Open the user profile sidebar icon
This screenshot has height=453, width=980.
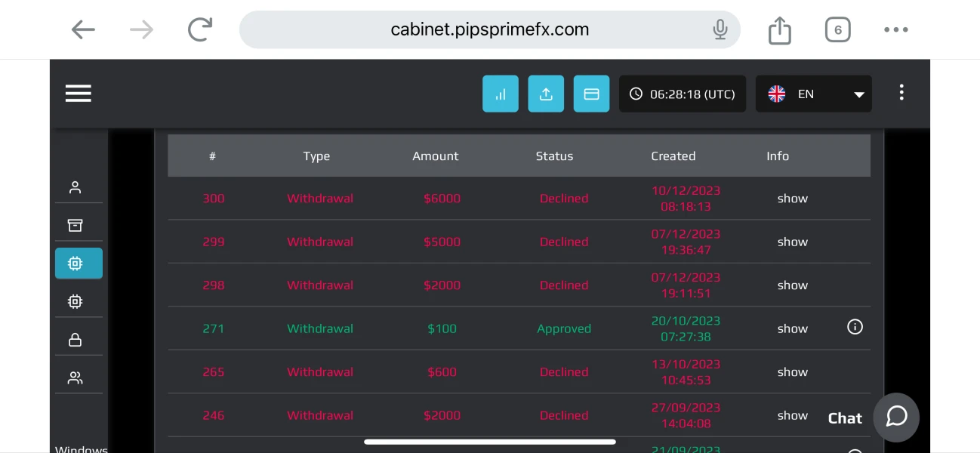tap(75, 187)
